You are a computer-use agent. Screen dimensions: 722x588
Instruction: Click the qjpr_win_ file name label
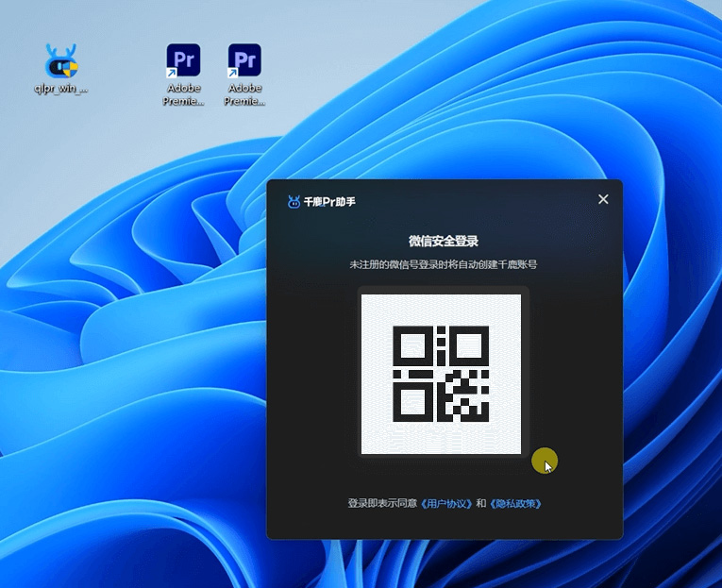61,89
